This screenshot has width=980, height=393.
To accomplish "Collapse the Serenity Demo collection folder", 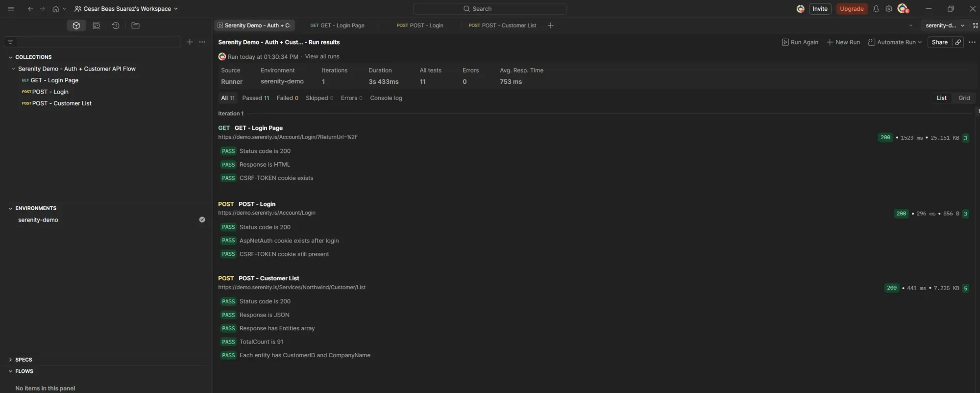I will pos(14,69).
